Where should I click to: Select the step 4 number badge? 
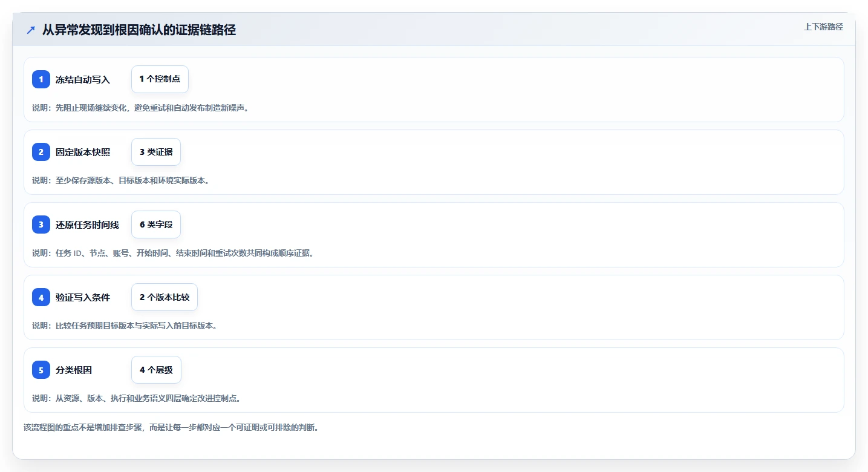[41, 297]
